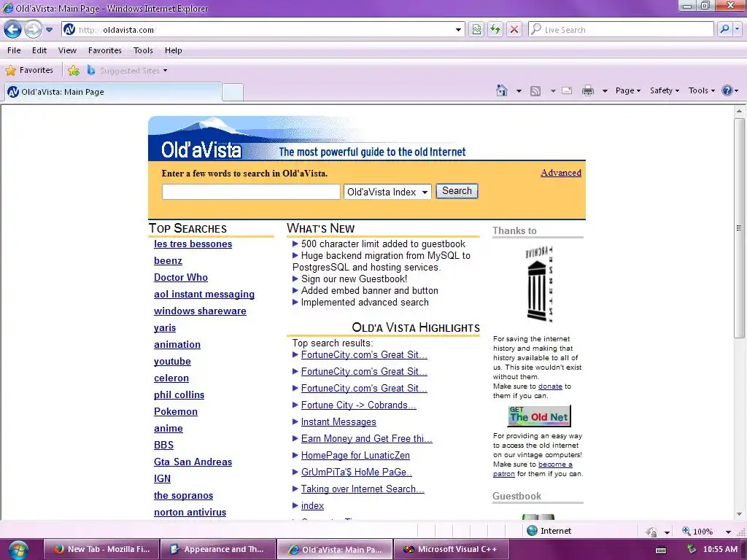The width and height of the screenshot is (747, 560).
Task: Expand the Print options dropdown arrow
Action: pyautogui.click(x=605, y=90)
